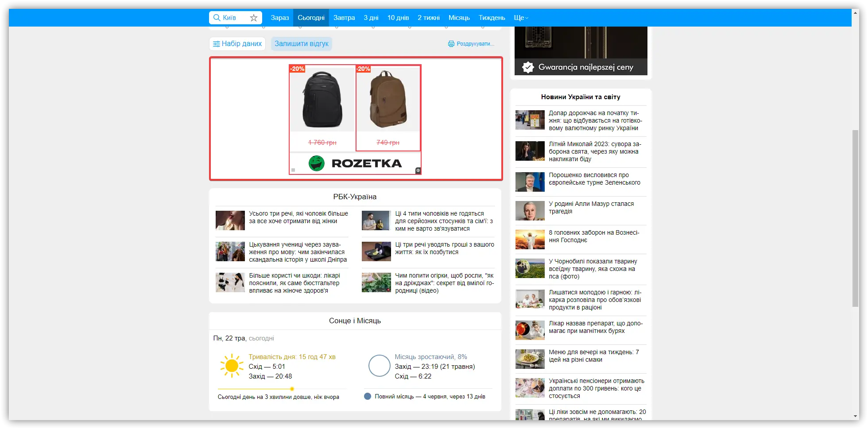Open news Меню для вечері на тиждень

(x=594, y=356)
